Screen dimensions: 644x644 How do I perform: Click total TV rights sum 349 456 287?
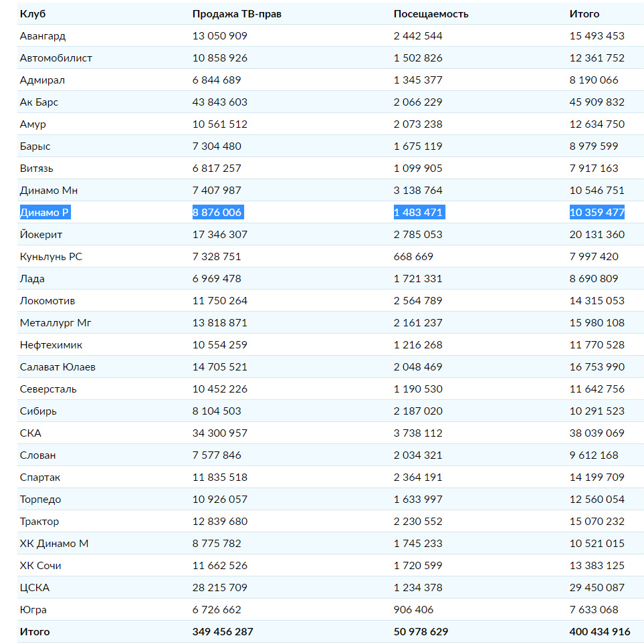(x=223, y=632)
